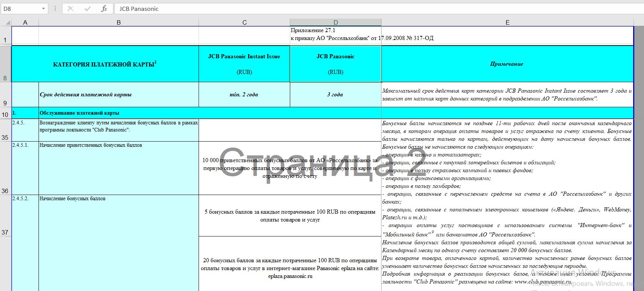Click the 'JCB Panasonic Instant Issue' header cell
644x291 pixels.
[244, 64]
